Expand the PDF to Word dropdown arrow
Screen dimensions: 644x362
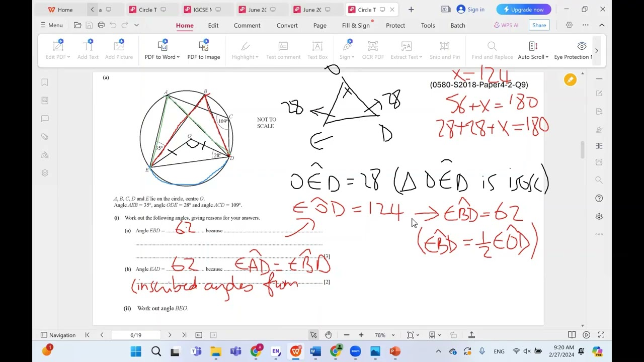click(x=178, y=57)
